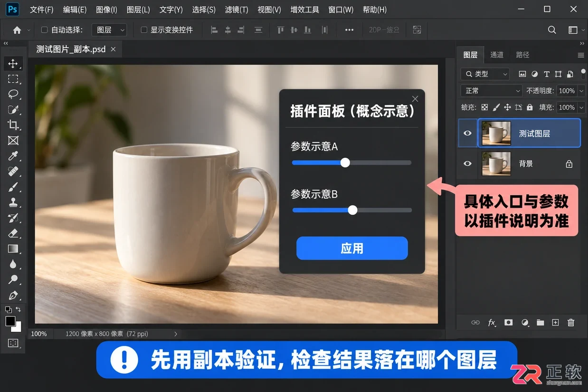Hide the 测试图层 layer eye
The width and height of the screenshot is (588, 392).
pos(467,133)
